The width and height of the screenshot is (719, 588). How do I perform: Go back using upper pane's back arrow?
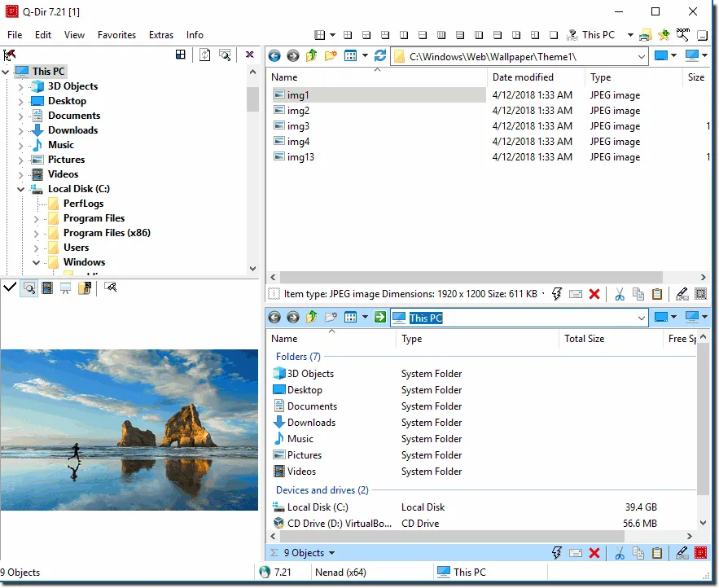click(274, 56)
